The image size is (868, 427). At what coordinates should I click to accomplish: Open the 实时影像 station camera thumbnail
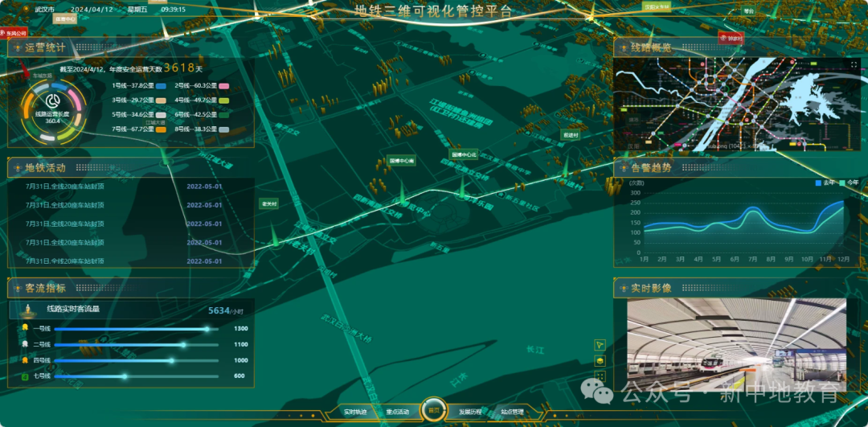(736, 344)
